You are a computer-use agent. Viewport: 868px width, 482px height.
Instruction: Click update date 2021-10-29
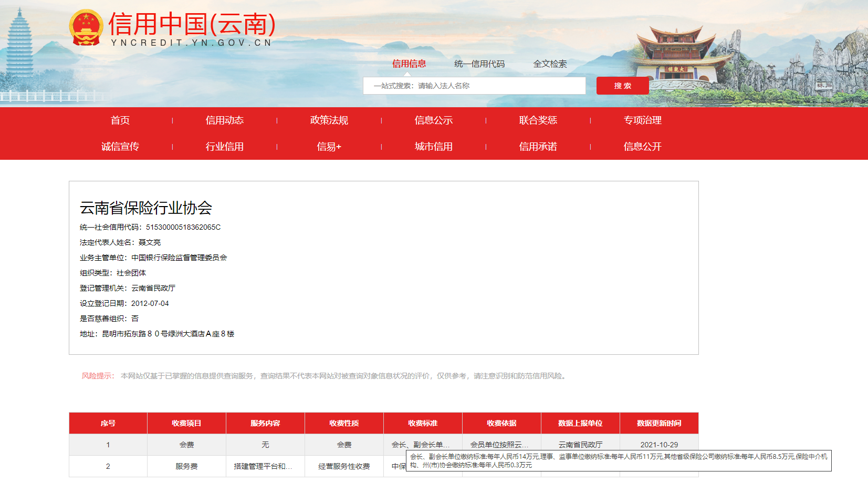coord(659,445)
